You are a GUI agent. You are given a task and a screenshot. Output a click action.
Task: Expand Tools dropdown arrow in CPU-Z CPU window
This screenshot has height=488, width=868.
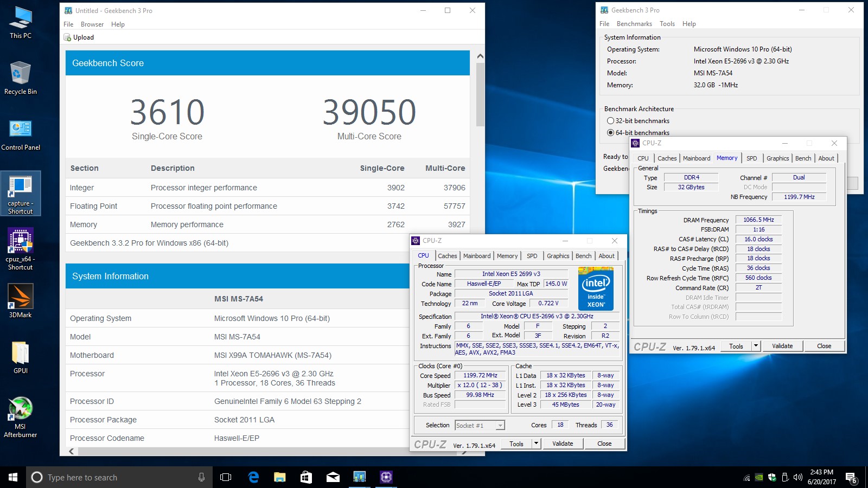coord(536,444)
